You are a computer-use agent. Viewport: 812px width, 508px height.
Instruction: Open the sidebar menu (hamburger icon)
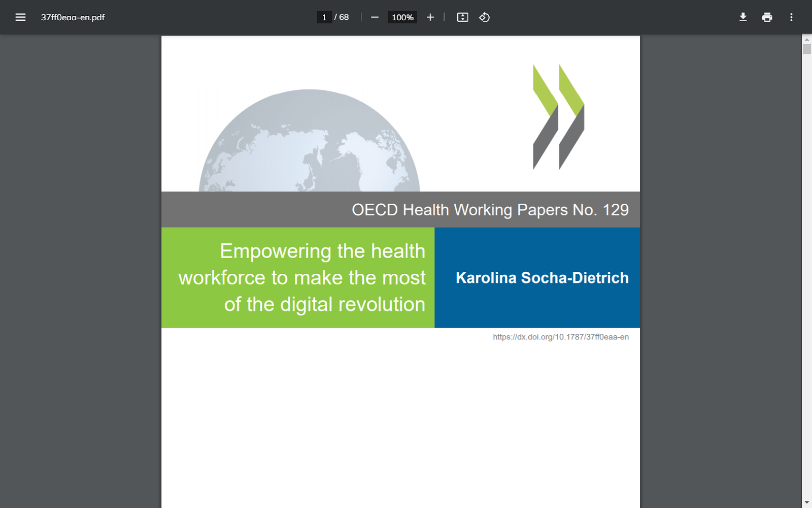[20, 17]
